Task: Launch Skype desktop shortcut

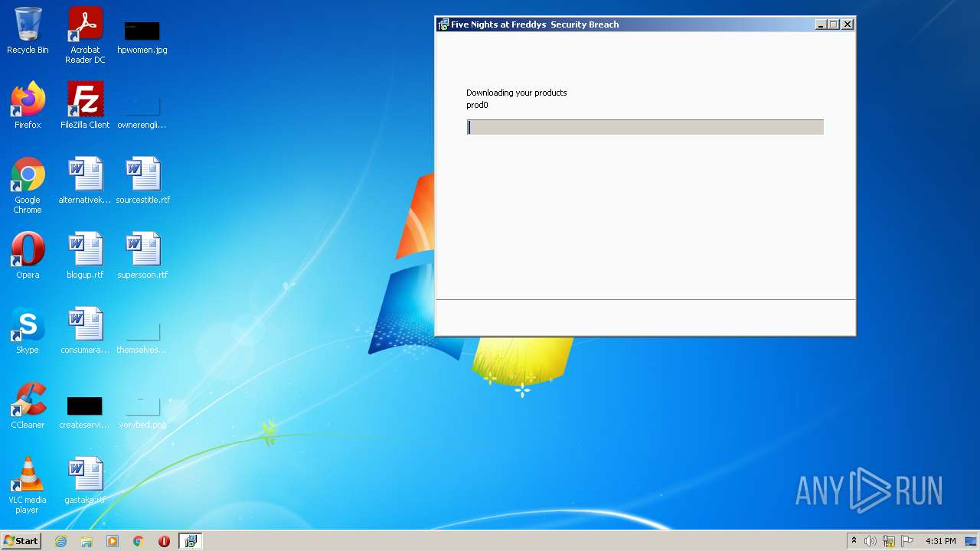Action: (x=28, y=331)
